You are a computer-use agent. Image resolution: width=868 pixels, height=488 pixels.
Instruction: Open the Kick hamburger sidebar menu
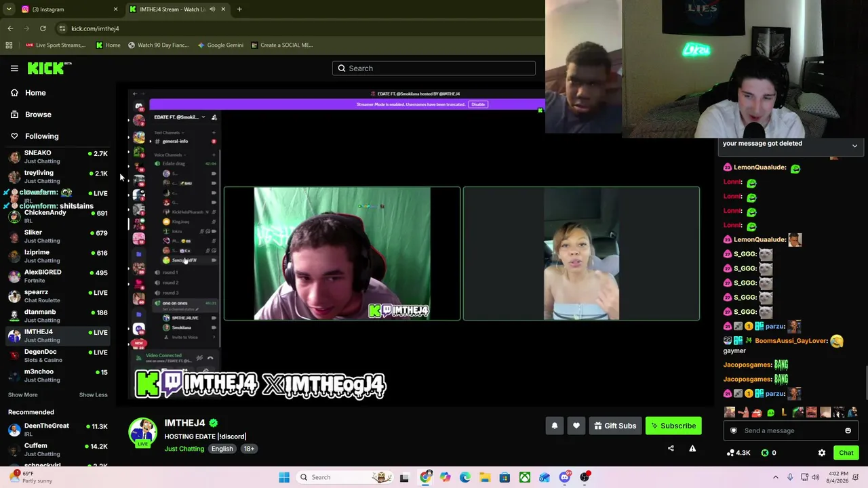(14, 68)
